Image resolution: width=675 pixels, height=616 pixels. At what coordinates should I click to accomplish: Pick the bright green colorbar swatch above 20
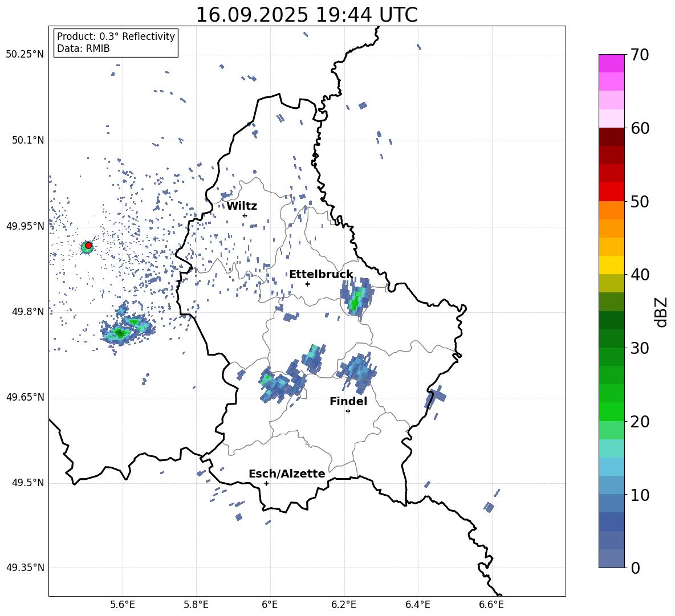click(x=611, y=411)
